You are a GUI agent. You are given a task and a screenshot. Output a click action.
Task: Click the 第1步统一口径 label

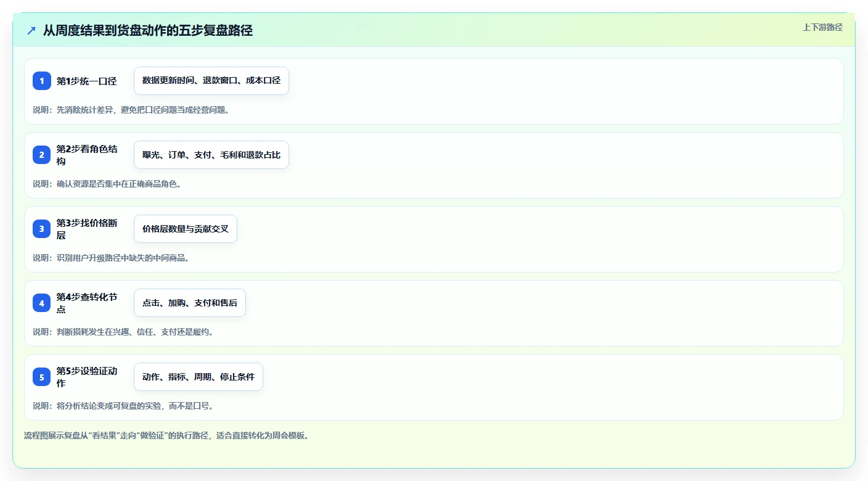[x=87, y=81]
